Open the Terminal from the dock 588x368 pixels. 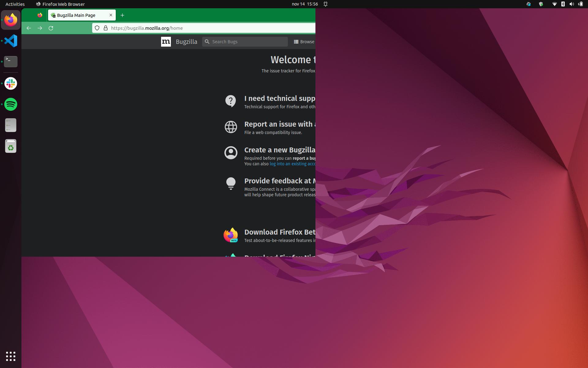point(10,61)
